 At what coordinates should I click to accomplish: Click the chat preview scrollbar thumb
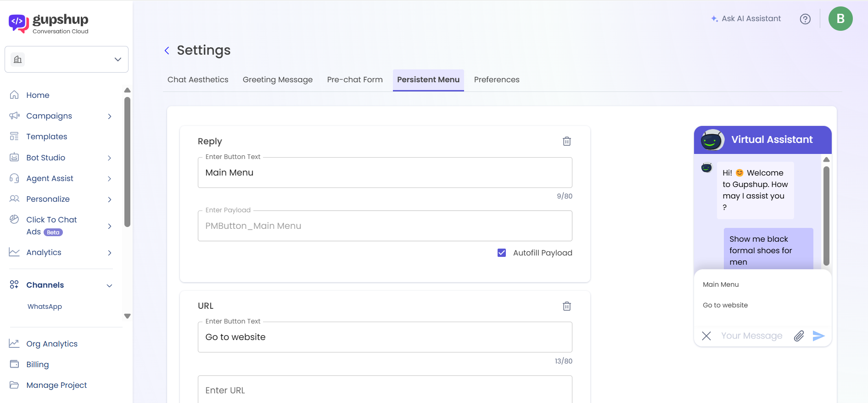point(826,216)
